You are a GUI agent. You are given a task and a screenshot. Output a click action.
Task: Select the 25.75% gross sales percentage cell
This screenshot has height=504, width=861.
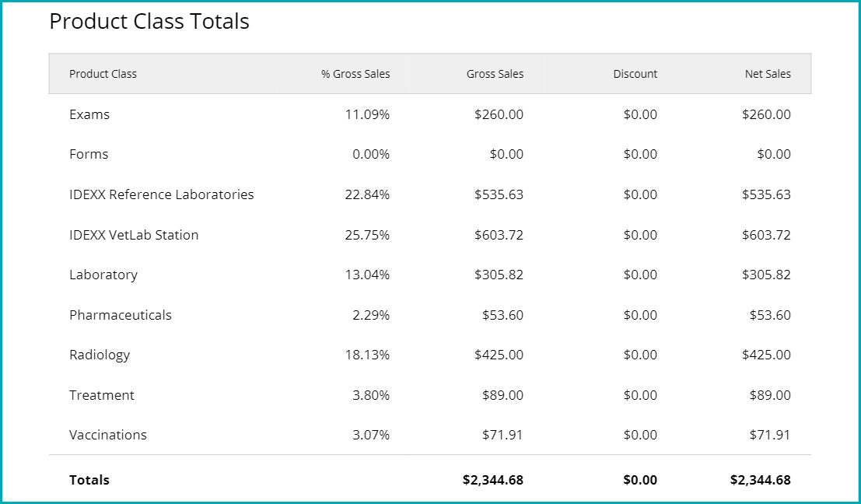(367, 235)
